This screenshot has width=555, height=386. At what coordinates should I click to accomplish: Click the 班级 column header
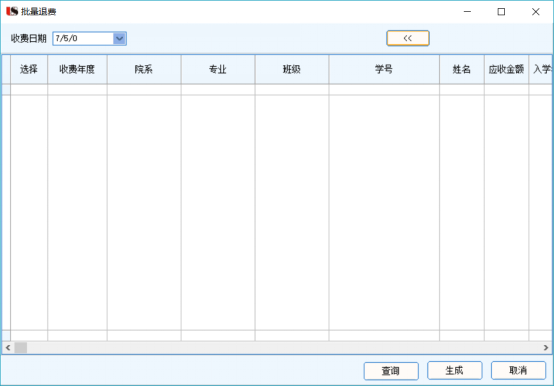(x=292, y=69)
